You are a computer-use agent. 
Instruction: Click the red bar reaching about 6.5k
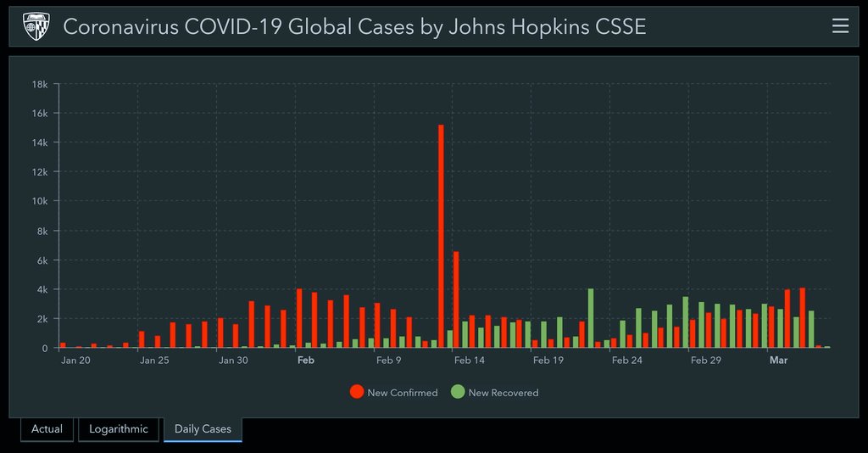pos(456,299)
